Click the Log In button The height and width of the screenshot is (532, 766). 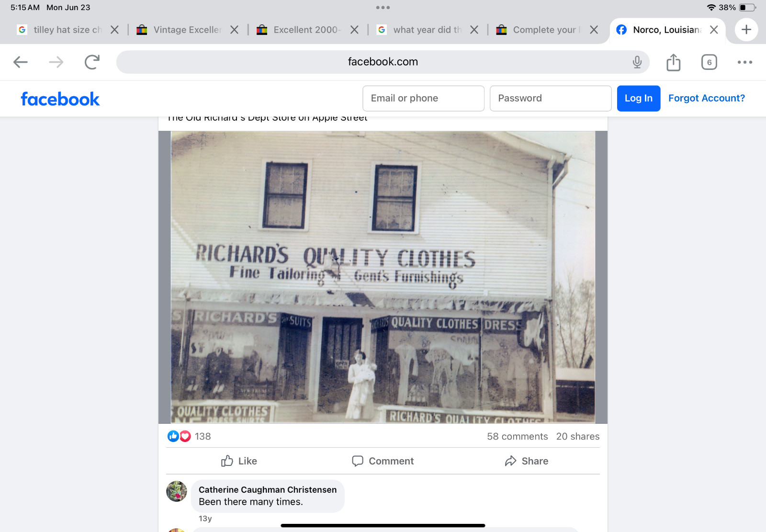[638, 98]
